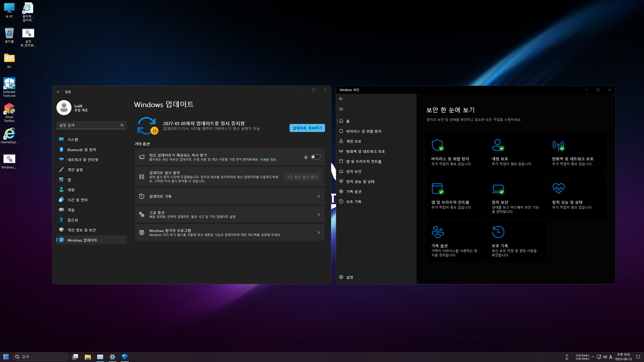Select 보호 기록 in Windows Security sidebar
This screenshot has height=362, width=644.
pyautogui.click(x=376, y=201)
